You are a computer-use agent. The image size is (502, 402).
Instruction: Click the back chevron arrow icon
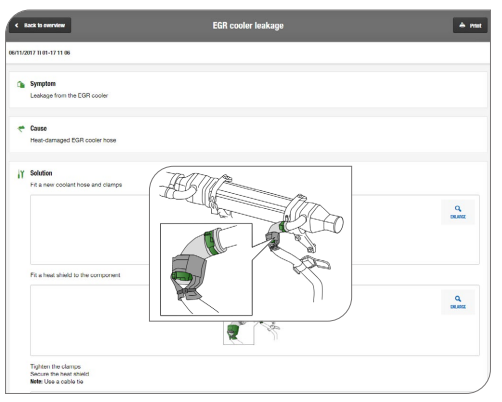16,25
